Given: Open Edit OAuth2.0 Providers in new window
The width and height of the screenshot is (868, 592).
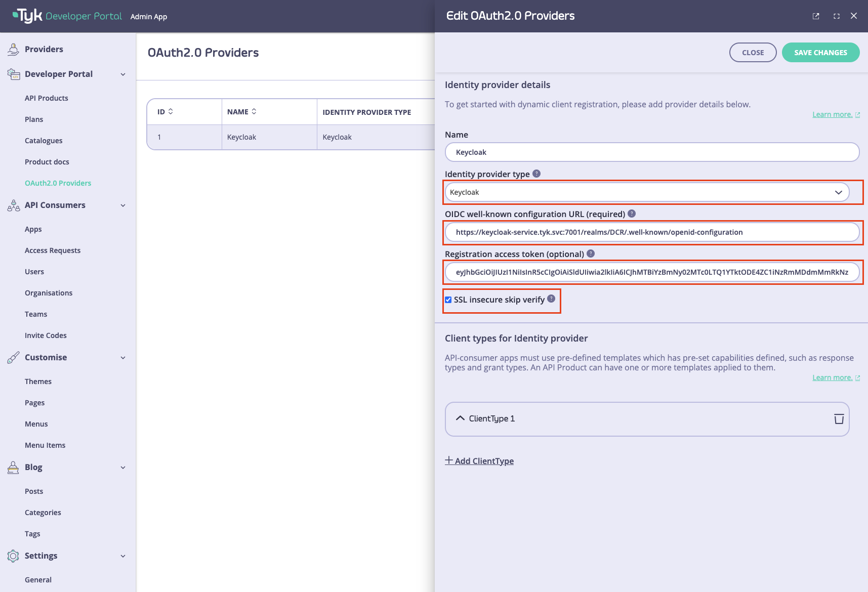Looking at the screenshot, I should point(816,16).
